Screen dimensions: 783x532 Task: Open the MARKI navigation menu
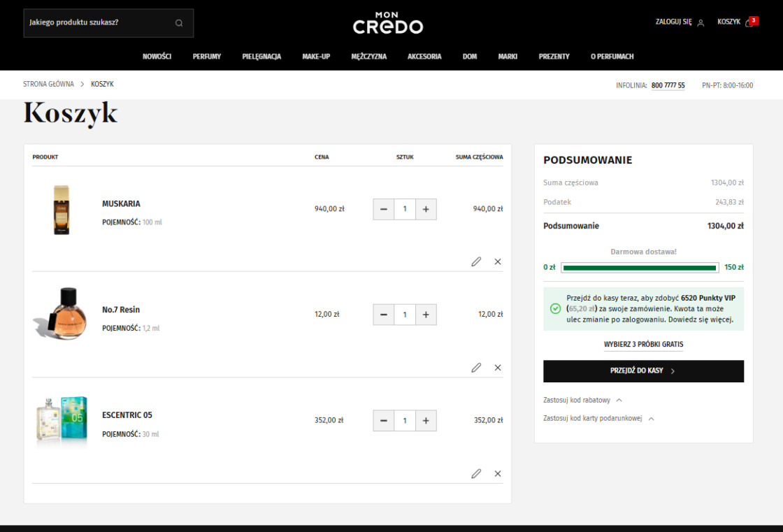coord(508,57)
